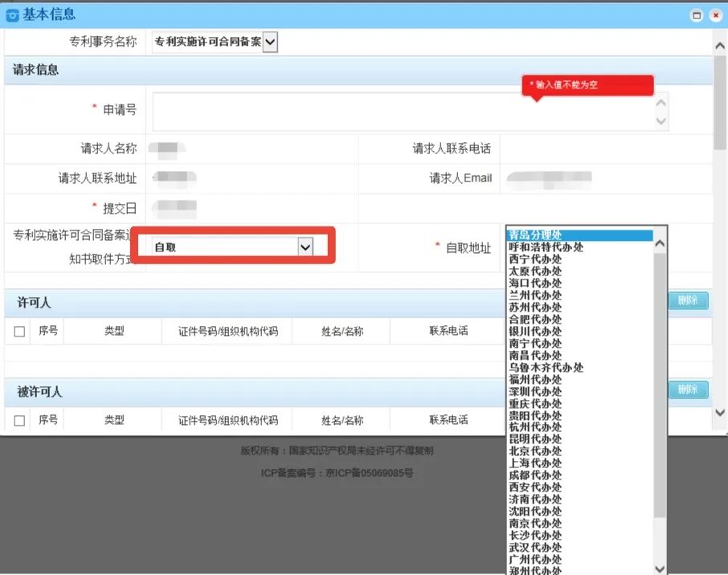
Task: Click 姓名/名称 header in 许可人 table
Action: [342, 331]
